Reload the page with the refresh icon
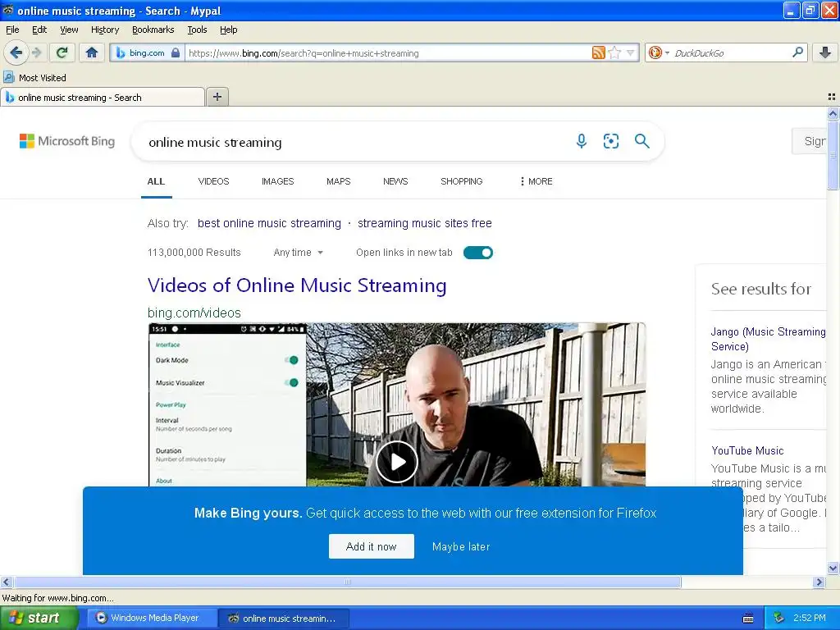 tap(62, 52)
